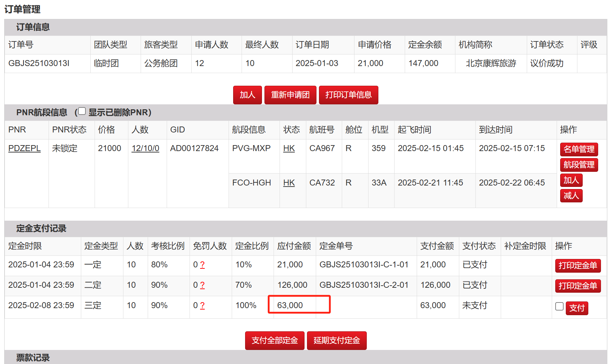
Task: Click 加人 in the PNR operations column
Action: (x=571, y=180)
